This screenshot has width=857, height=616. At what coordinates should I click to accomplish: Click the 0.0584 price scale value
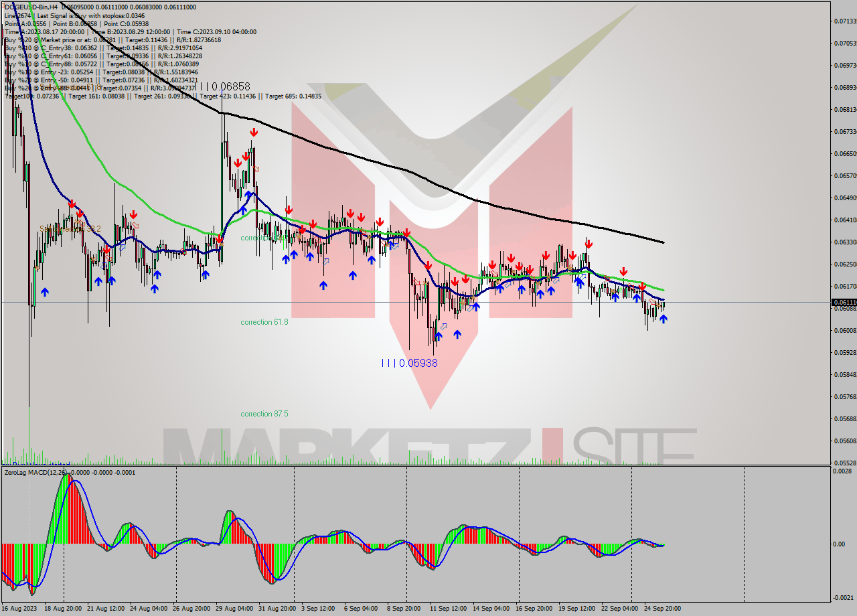(844, 374)
